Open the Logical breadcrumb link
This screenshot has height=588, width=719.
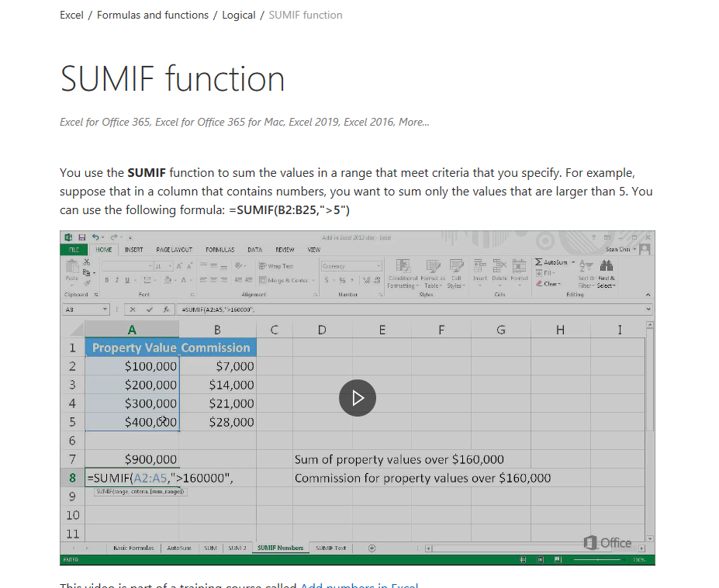[238, 16]
